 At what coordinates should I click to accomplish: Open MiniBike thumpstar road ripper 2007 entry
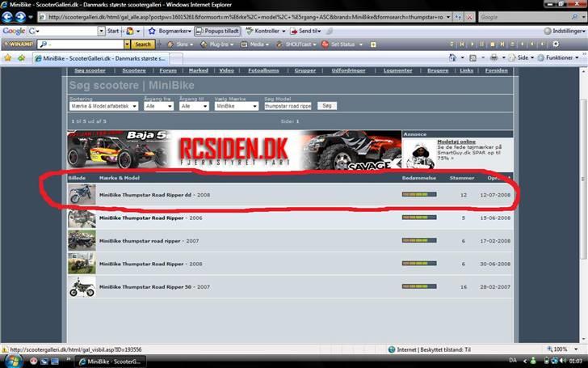(149, 241)
